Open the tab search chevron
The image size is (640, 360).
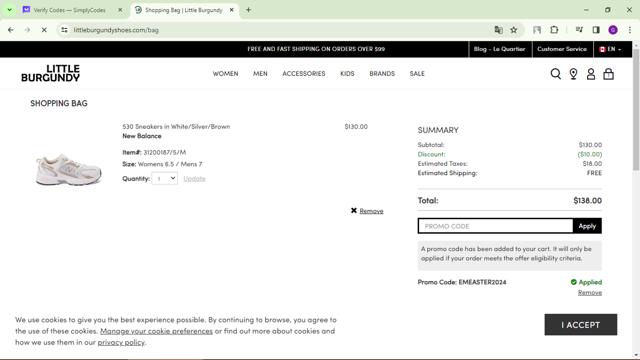tap(9, 10)
